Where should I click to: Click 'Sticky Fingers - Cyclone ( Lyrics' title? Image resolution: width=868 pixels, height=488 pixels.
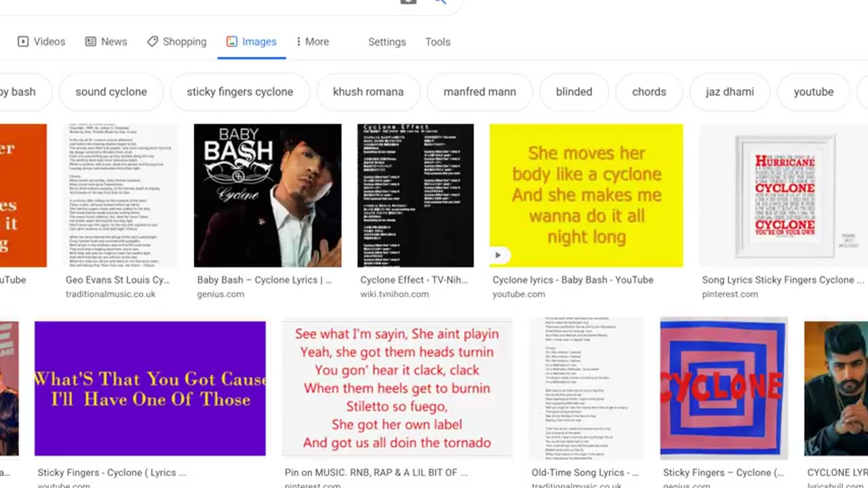click(112, 472)
